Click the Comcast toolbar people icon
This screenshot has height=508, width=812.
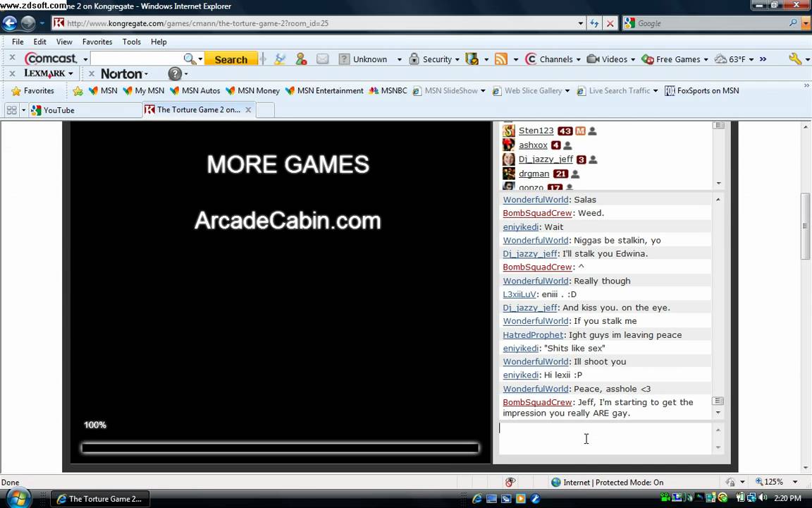coord(302,59)
